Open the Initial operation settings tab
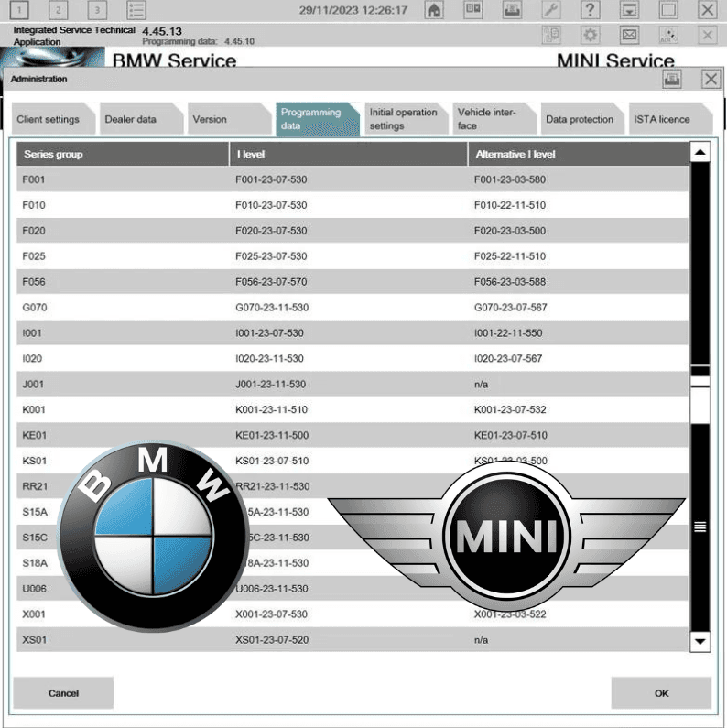The image size is (727, 728). [x=407, y=119]
